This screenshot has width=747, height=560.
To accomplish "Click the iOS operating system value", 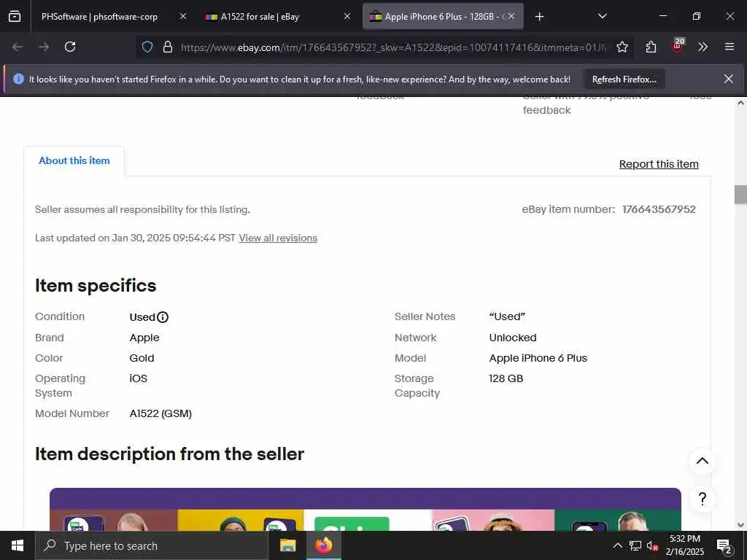I will (138, 378).
